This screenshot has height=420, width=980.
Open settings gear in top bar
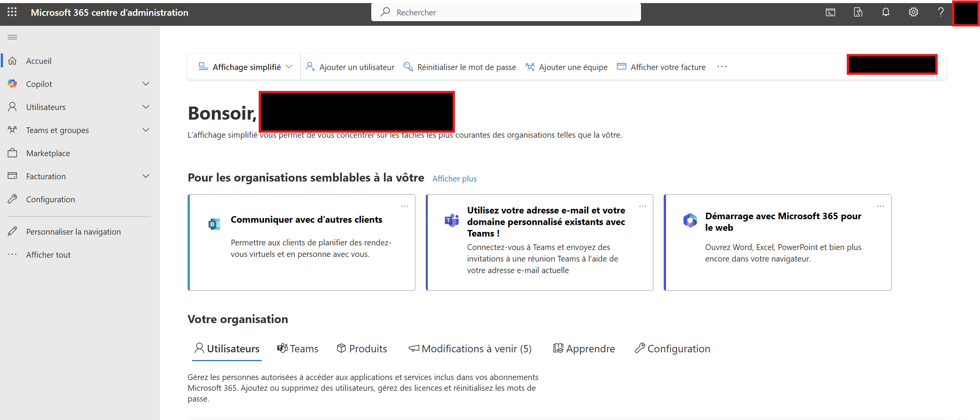(913, 12)
